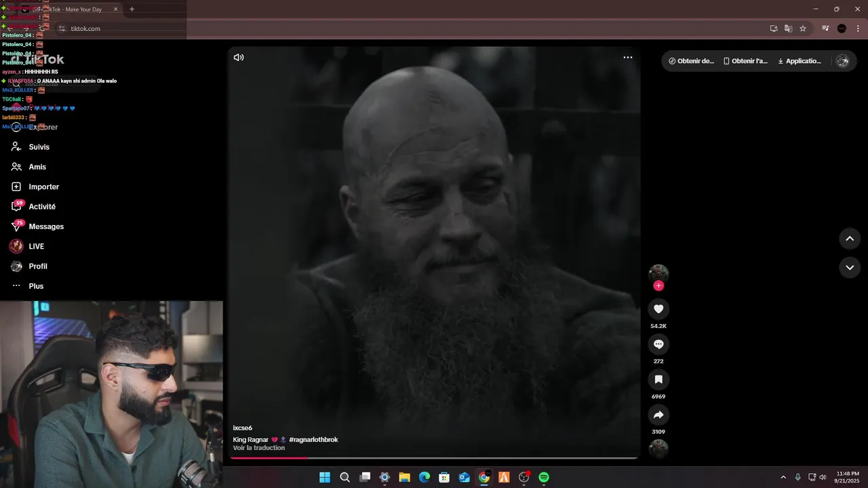Launch Microsoft Edge from taskbar

tap(425, 477)
